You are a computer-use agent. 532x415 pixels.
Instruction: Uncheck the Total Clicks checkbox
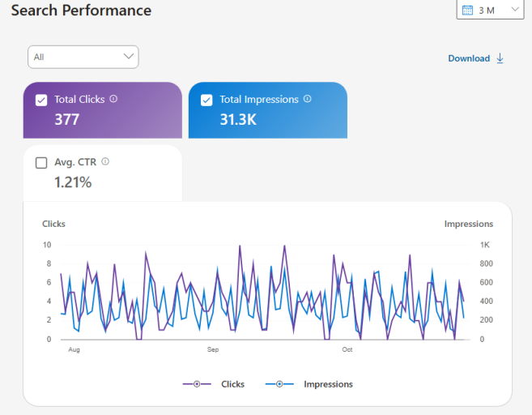point(41,101)
